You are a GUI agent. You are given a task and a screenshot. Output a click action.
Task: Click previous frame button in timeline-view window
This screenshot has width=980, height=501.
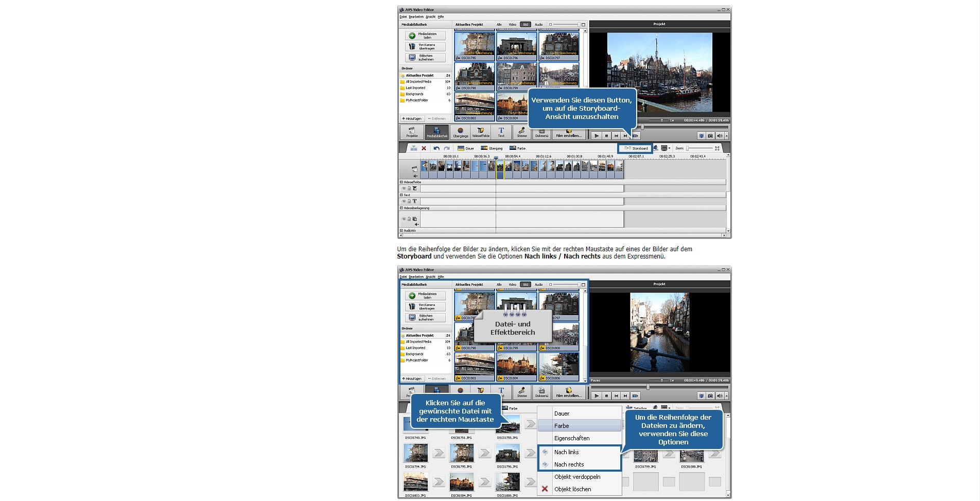[x=616, y=136]
